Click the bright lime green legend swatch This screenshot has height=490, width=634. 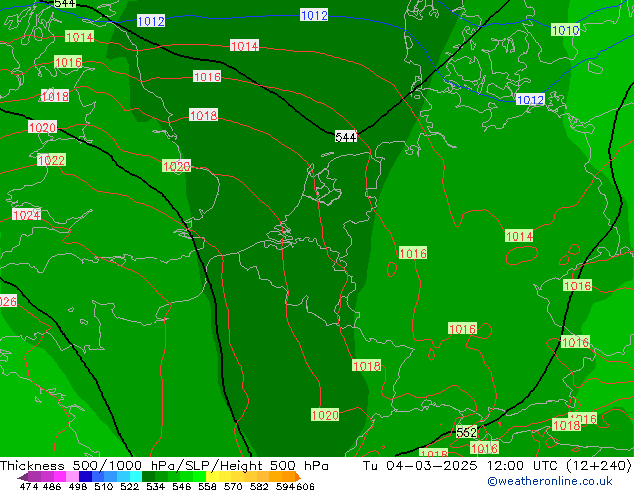(200, 477)
